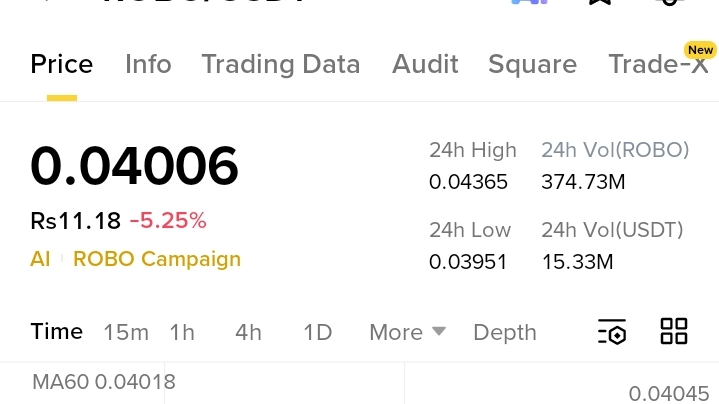This screenshot has width=719, height=404.
Task: Tap the AI category tag
Action: click(40, 259)
